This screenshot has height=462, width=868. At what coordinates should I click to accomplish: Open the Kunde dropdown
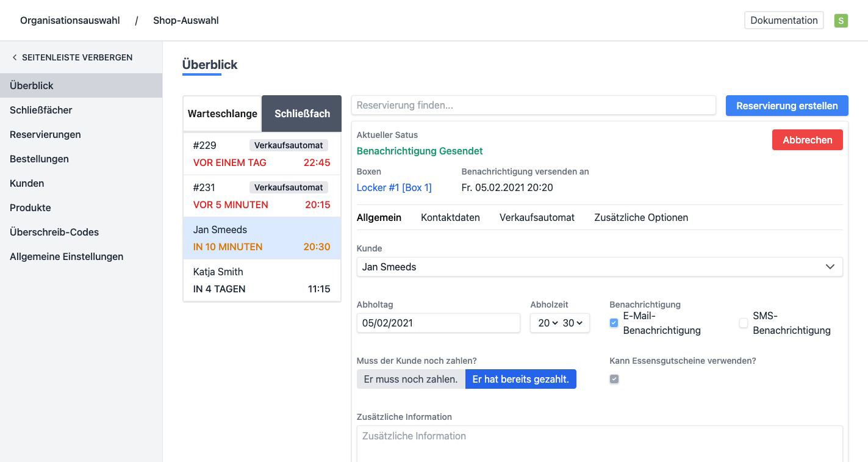599,267
